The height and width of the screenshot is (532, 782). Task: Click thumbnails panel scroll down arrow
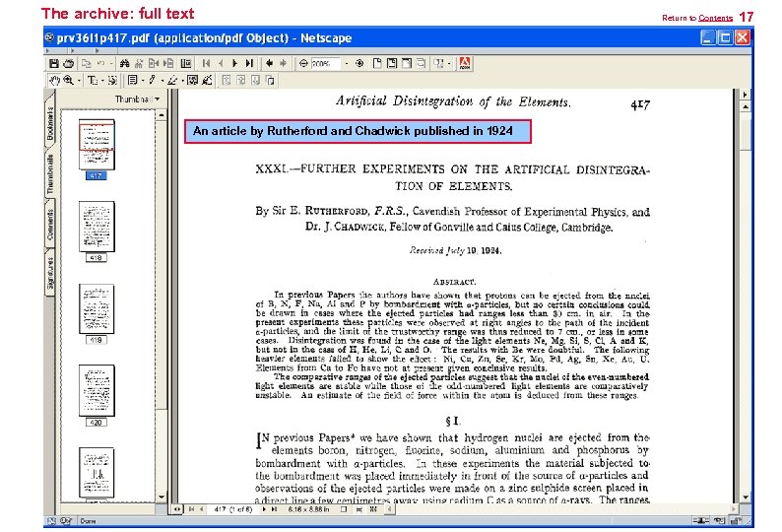pos(162,497)
